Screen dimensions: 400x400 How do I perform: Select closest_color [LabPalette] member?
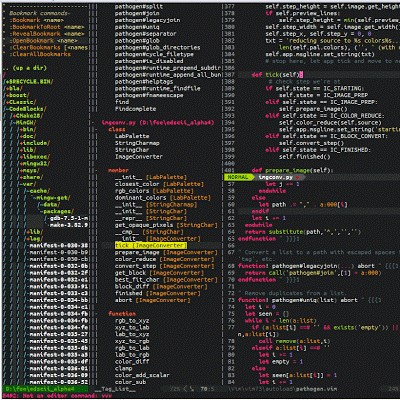[159, 184]
